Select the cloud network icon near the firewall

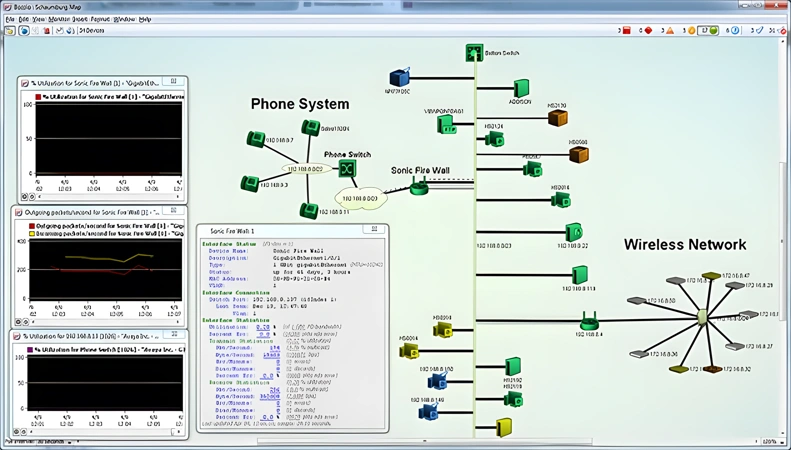coord(361,198)
